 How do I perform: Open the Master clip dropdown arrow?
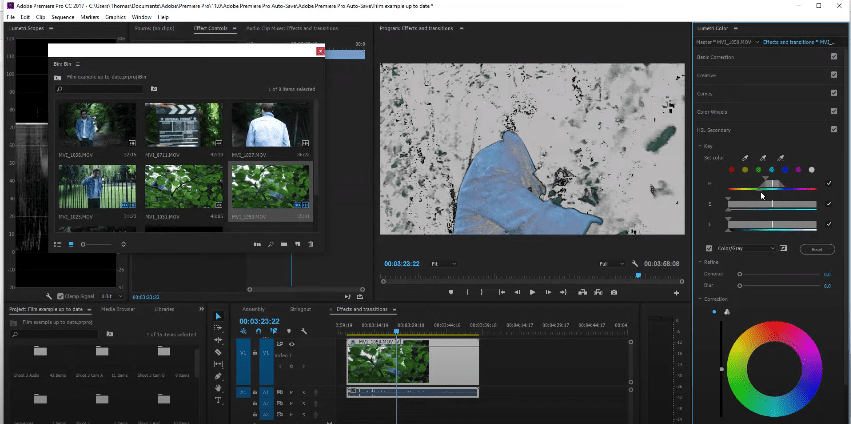click(758, 42)
